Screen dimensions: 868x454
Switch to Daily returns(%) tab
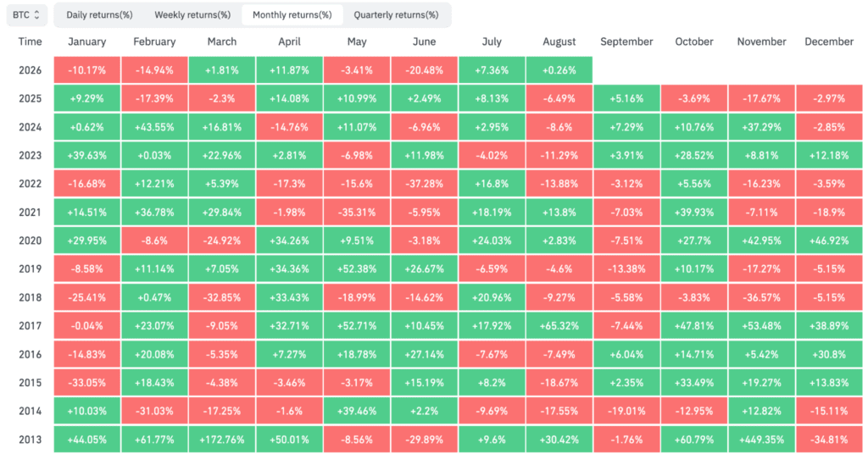click(100, 15)
